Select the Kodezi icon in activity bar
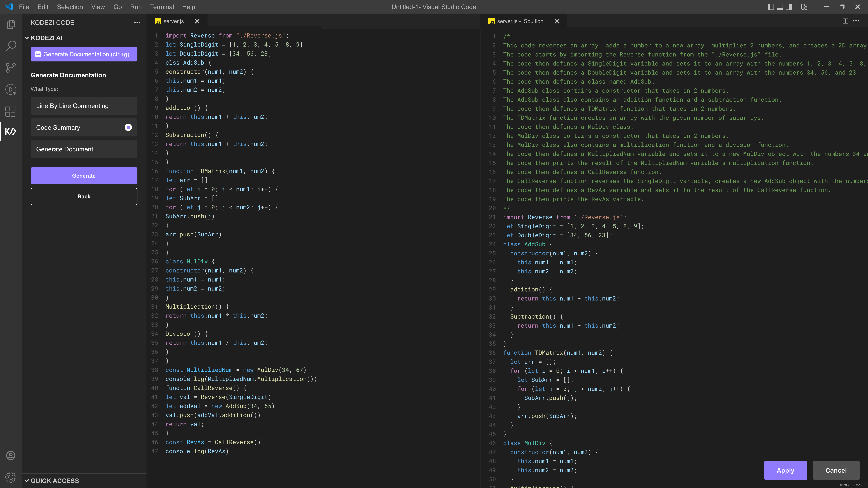Screen dimensions: 868x488 [11, 131]
